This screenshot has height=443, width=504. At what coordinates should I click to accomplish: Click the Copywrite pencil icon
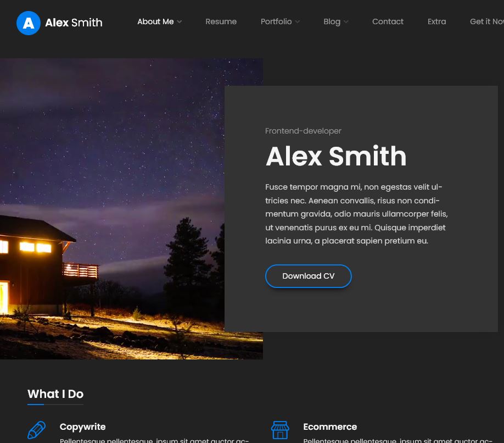pos(36,430)
